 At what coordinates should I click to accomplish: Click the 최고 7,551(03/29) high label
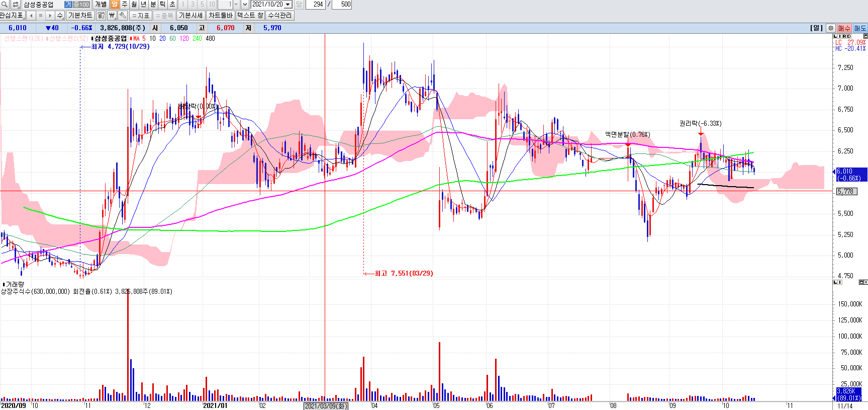[404, 273]
